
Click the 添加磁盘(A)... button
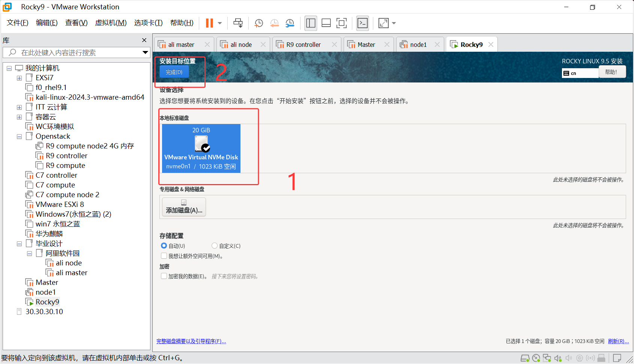pyautogui.click(x=184, y=207)
